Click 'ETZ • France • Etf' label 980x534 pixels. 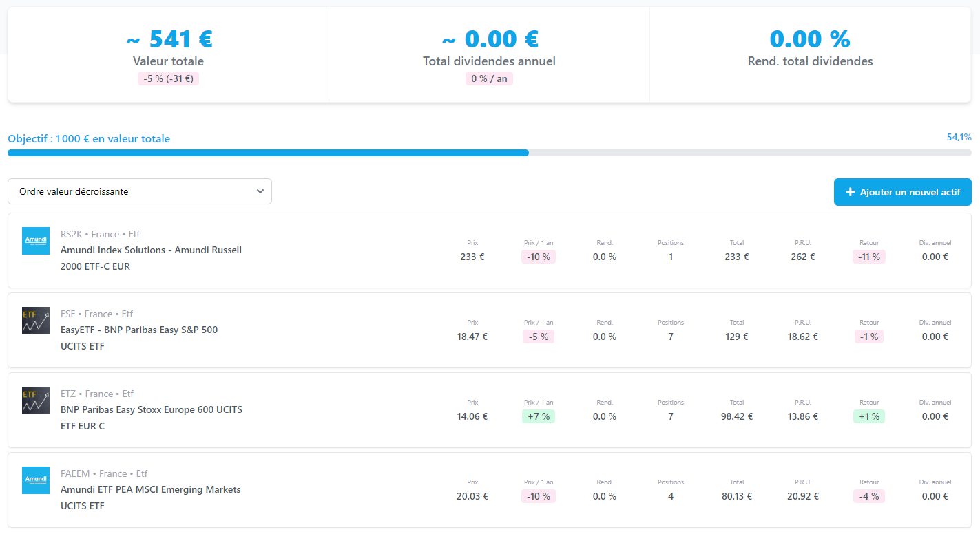[x=96, y=394]
